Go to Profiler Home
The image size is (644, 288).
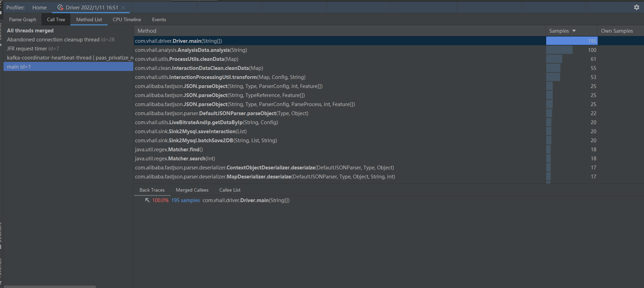[39, 7]
